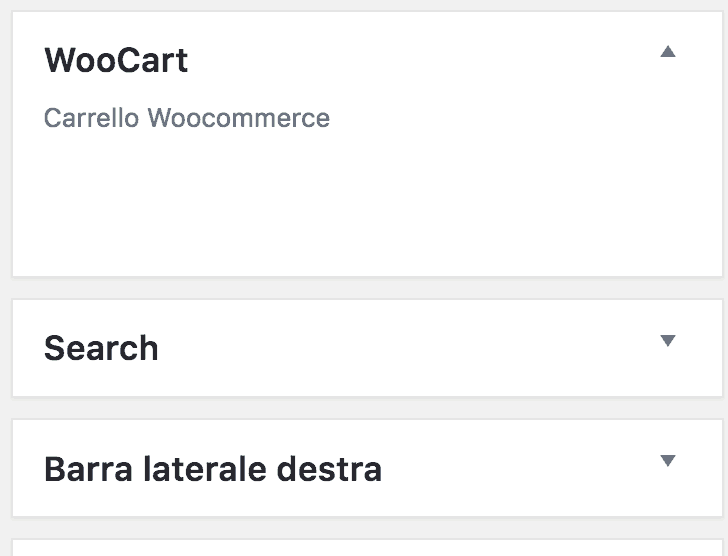Click blank header space right of WooCart title
This screenshot has height=556, width=728.
tap(420, 61)
